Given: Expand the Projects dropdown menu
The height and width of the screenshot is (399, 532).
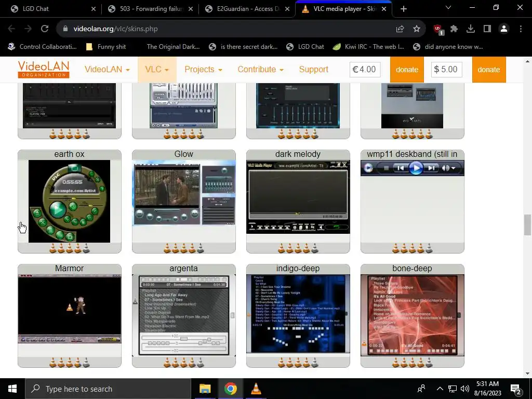Looking at the screenshot, I should pyautogui.click(x=203, y=69).
